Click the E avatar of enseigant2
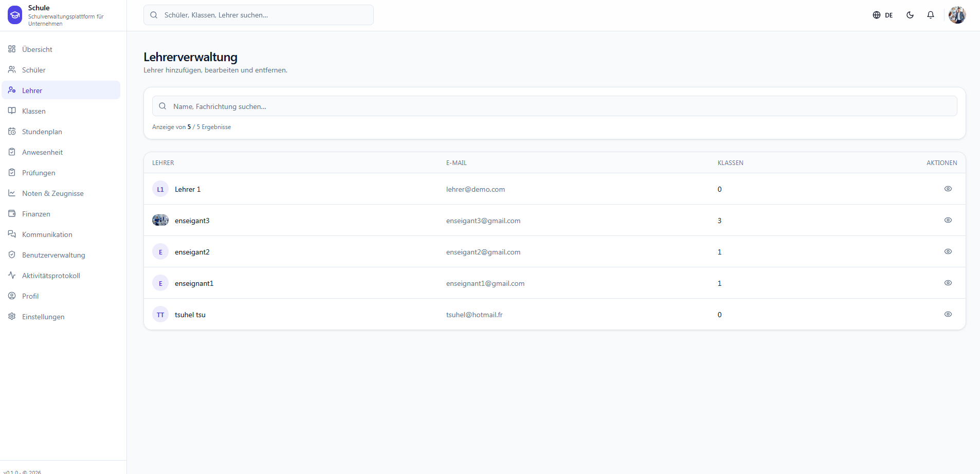This screenshot has height=474, width=980. click(x=160, y=252)
